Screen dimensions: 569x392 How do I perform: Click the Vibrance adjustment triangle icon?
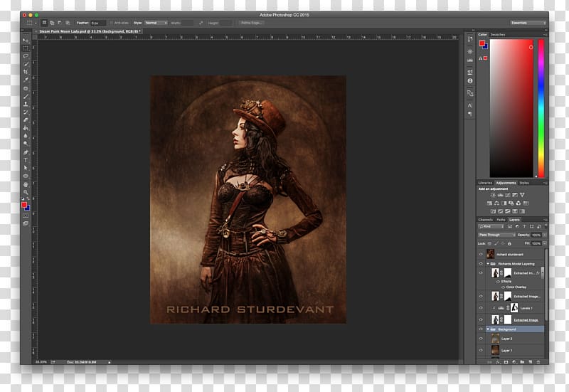(x=522, y=195)
